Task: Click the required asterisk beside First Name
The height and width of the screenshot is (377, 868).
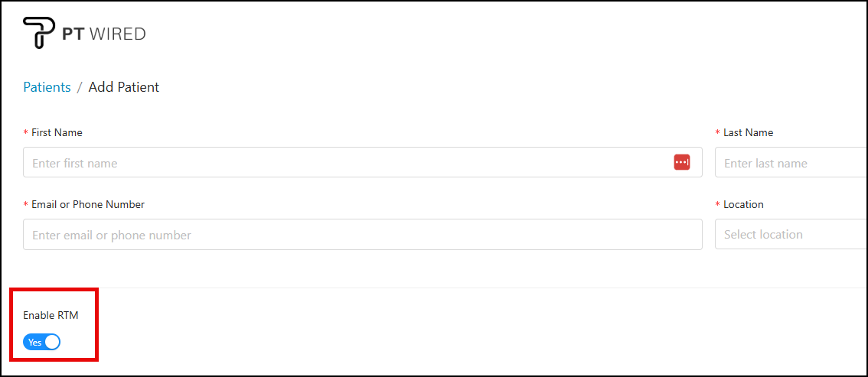Action: click(26, 133)
